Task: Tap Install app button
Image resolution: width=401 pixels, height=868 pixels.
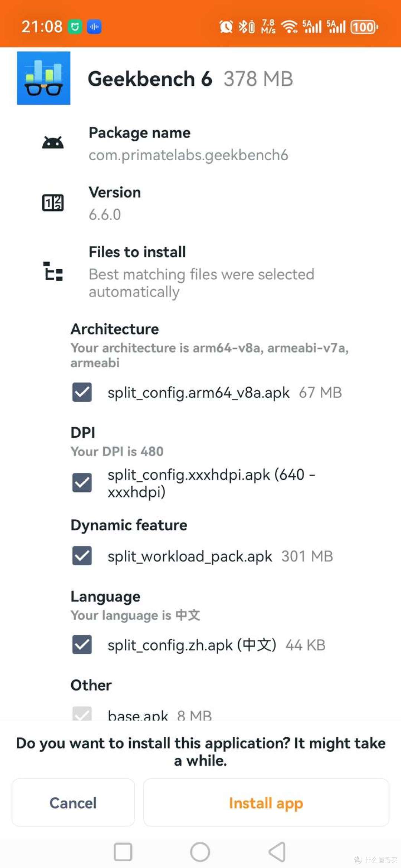Action: click(266, 803)
